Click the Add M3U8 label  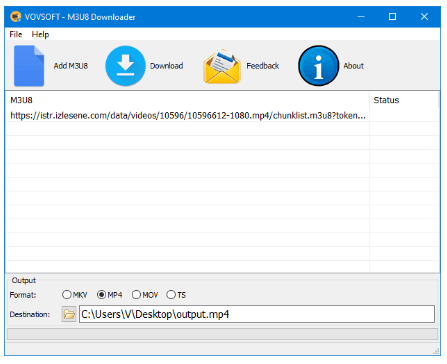coord(71,66)
